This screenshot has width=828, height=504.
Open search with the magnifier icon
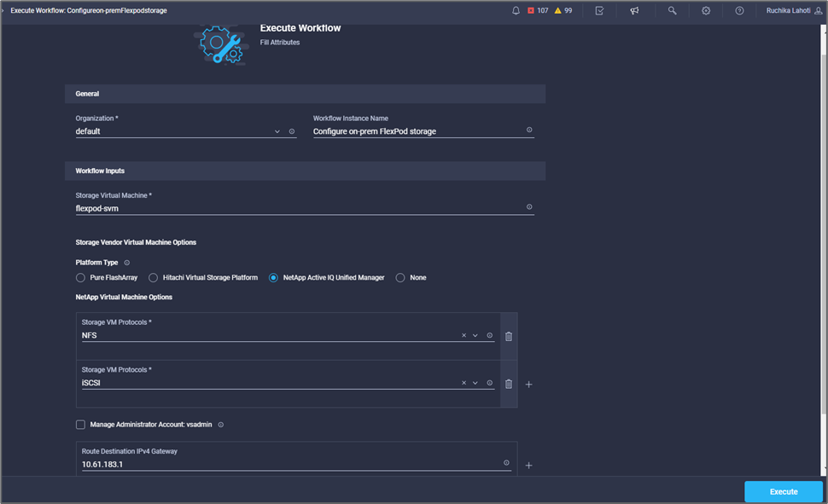(x=672, y=10)
